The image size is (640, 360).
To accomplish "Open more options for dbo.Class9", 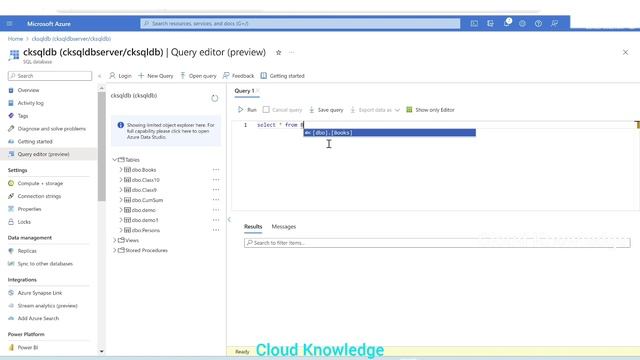I will 216,190.
